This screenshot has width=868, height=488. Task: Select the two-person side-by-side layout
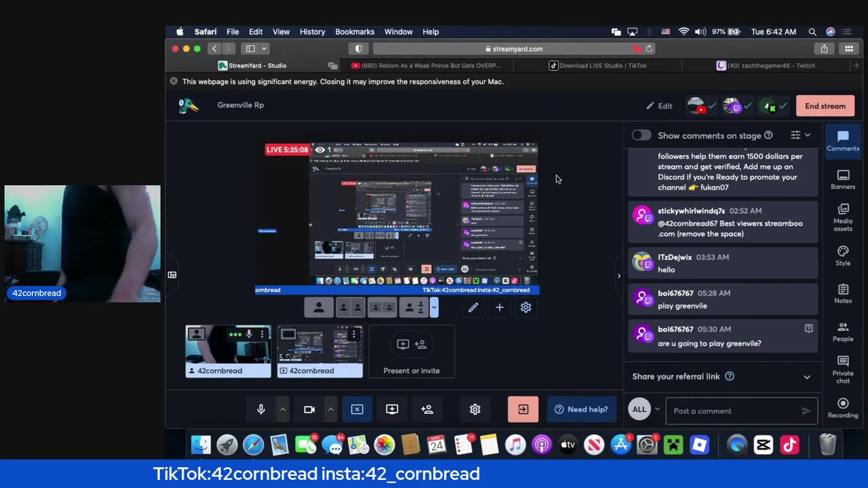[x=351, y=308]
